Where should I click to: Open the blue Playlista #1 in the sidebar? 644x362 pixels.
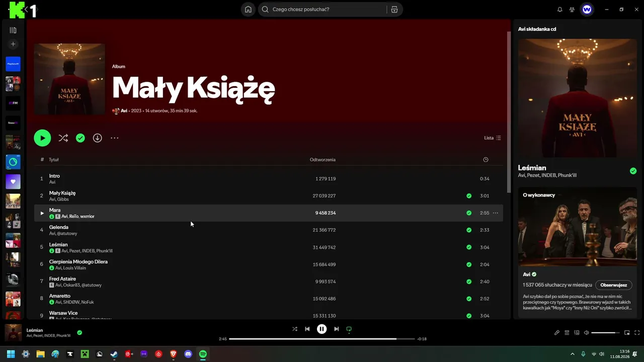click(13, 64)
